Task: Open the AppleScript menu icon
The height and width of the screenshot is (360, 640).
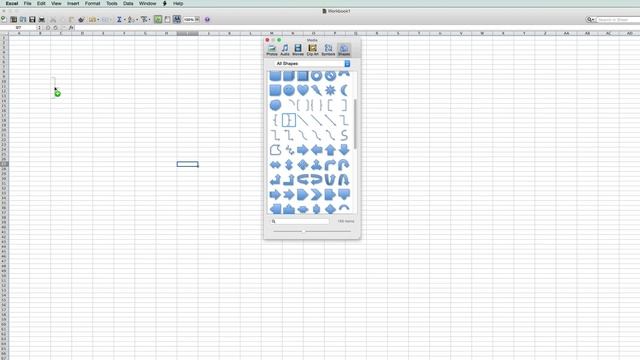Action: pos(164,3)
